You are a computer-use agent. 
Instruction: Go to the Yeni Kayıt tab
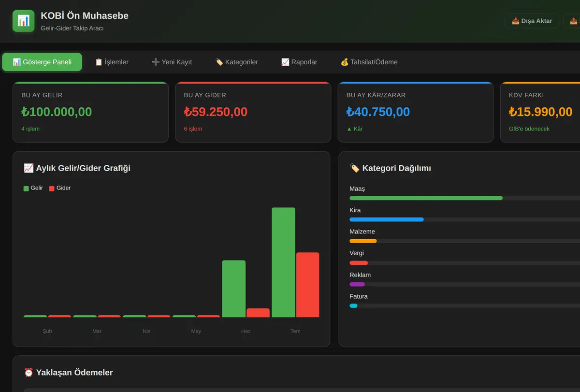pos(172,62)
